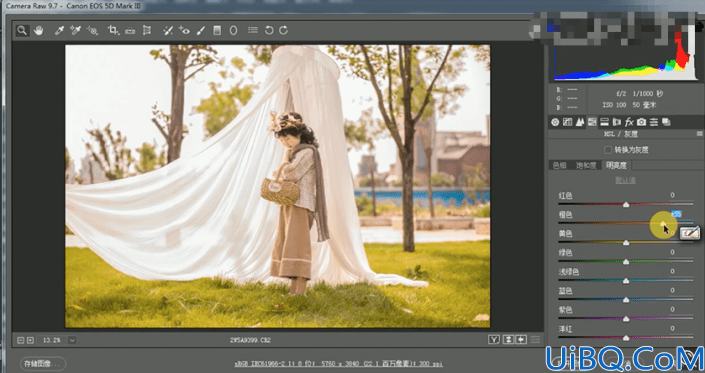Image resolution: width=705 pixels, height=373 pixels.
Task: Open the Effects (fx) panel tab
Action: [629, 122]
